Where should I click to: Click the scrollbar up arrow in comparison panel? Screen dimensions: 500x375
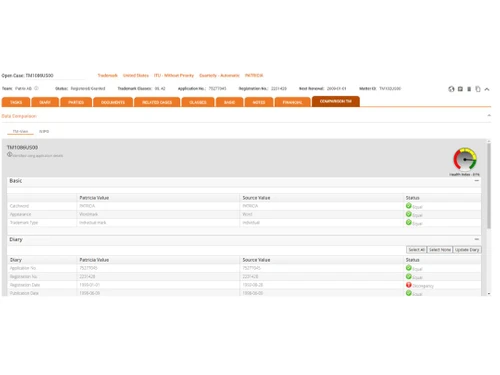[x=489, y=141]
